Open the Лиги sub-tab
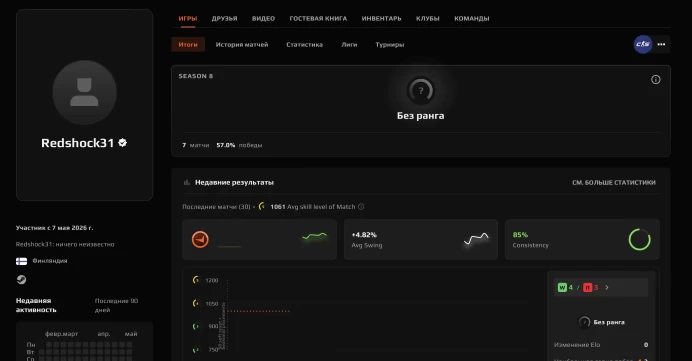Viewport: 692px width, 361px height. [x=349, y=45]
